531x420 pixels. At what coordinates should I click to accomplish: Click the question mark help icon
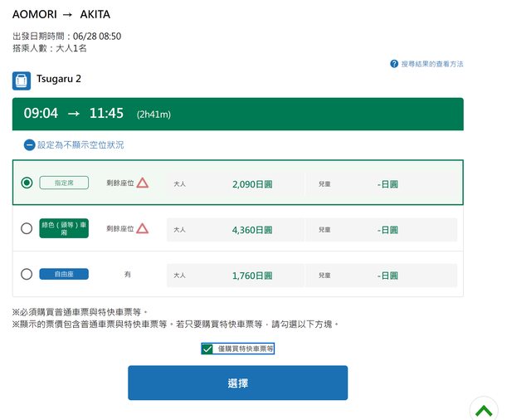point(394,64)
